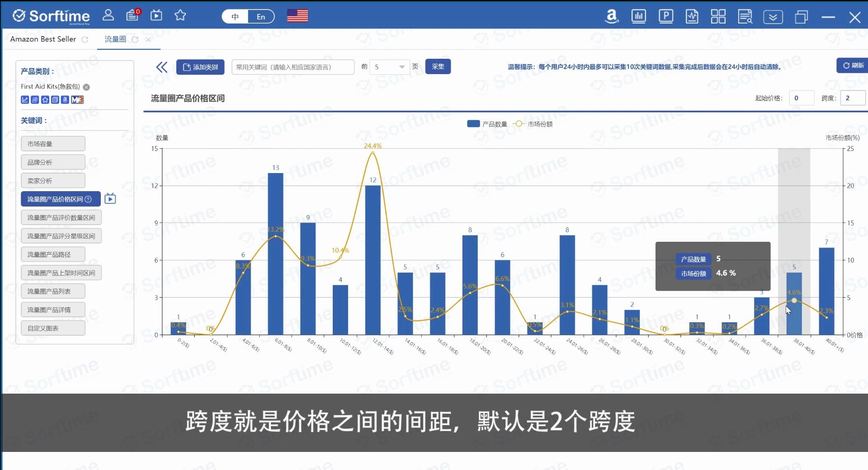Click the 添加类别 button

coord(200,67)
